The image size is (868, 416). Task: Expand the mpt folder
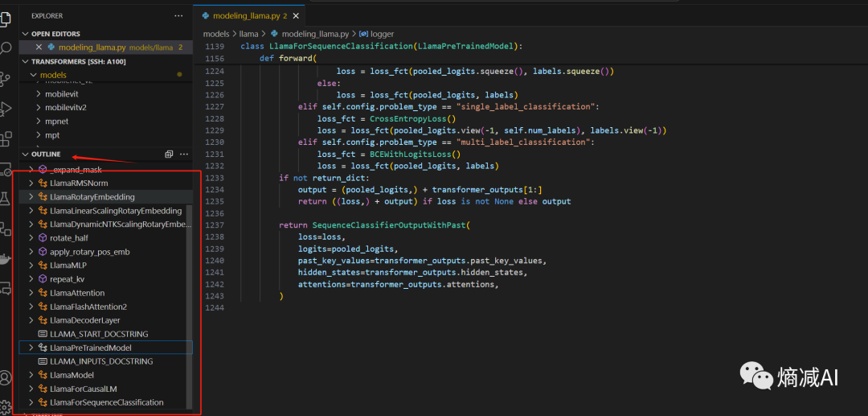[x=39, y=135]
